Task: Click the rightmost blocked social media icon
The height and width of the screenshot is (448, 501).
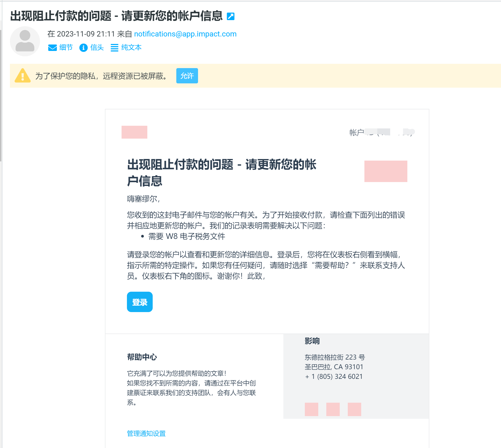Action: [354, 409]
